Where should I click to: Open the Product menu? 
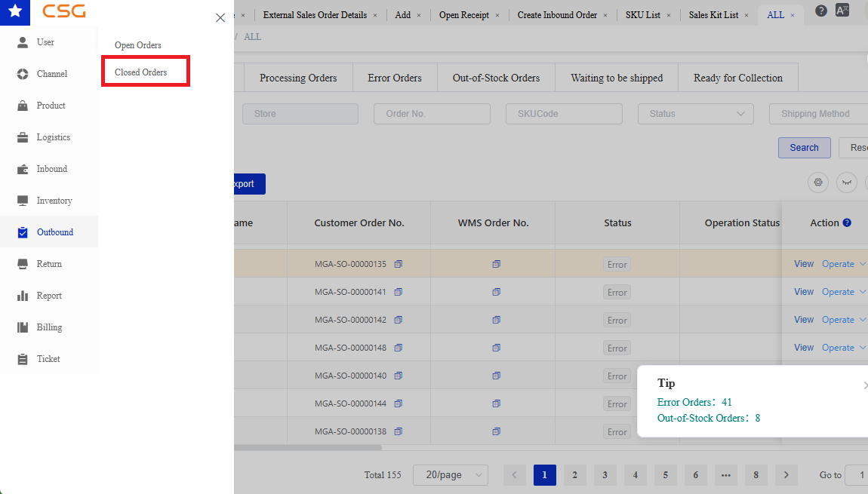point(49,105)
